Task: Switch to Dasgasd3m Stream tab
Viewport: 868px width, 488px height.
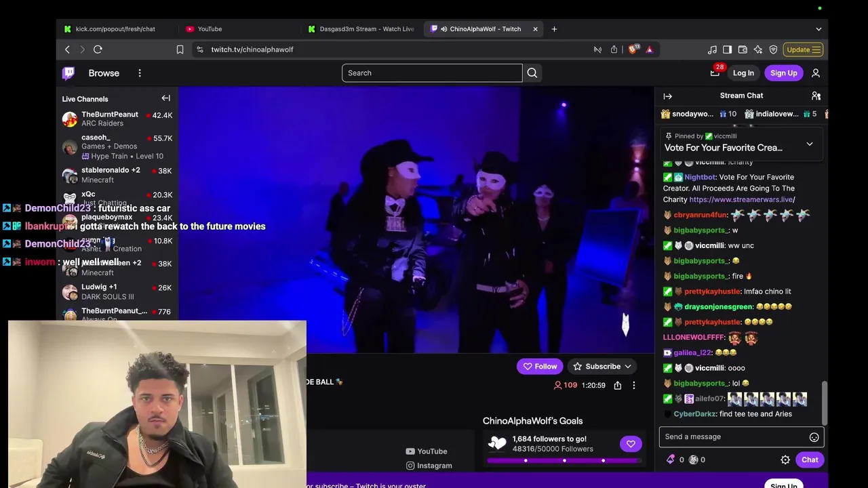Action: tap(361, 29)
